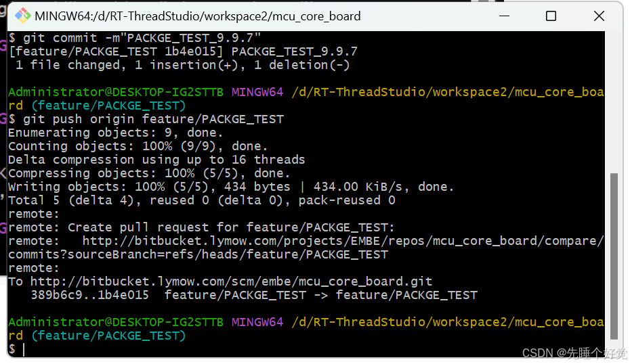Open the mcu_core_board.git remote URL

[x=232, y=281]
